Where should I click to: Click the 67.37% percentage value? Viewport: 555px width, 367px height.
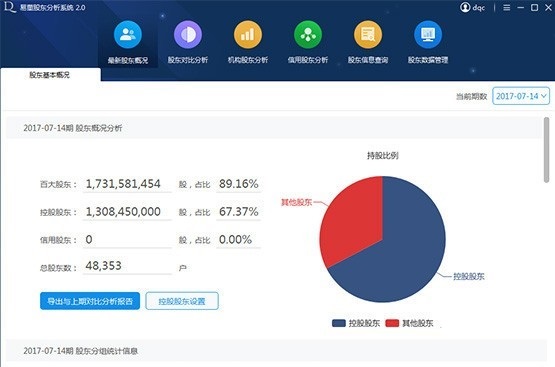pyautogui.click(x=239, y=212)
